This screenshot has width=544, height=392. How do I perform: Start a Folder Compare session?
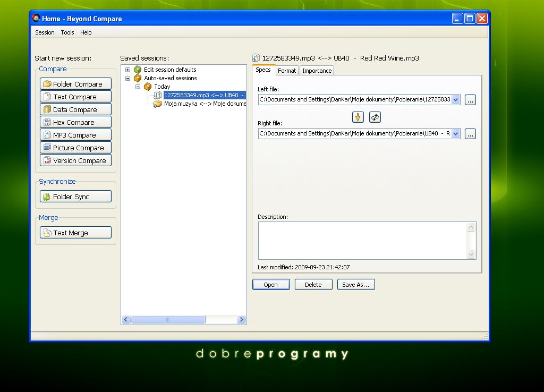75,84
